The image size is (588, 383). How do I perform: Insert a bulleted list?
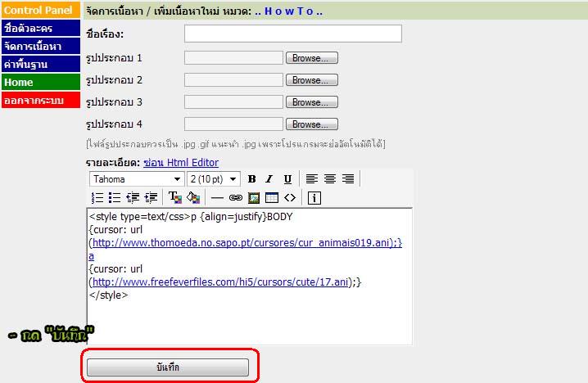115,197
